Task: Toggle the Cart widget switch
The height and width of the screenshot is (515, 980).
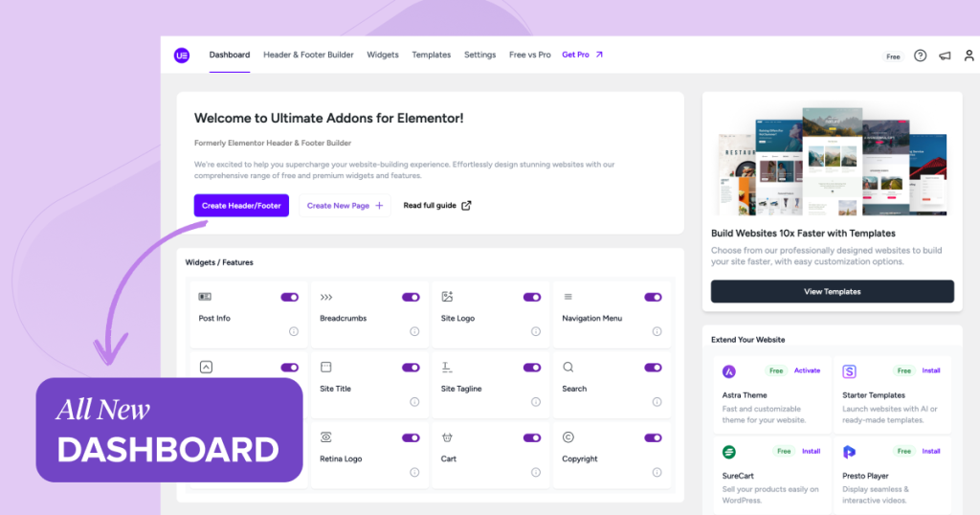Action: pyautogui.click(x=532, y=437)
